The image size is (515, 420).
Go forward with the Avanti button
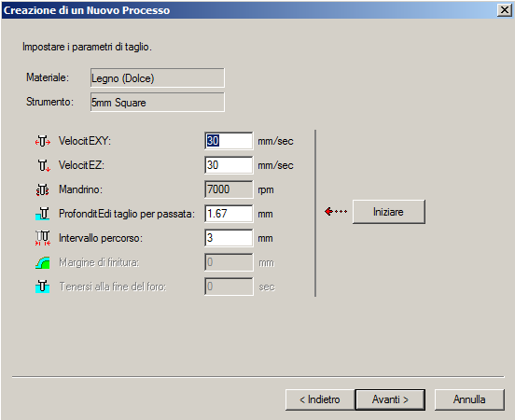point(390,399)
